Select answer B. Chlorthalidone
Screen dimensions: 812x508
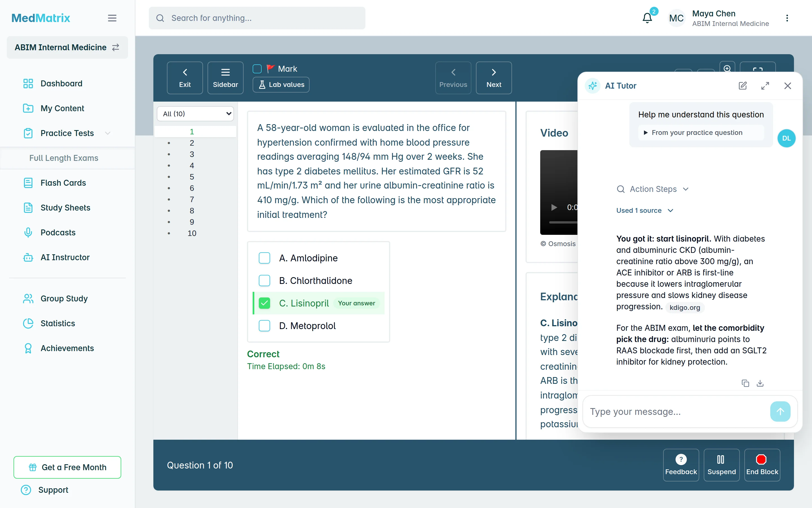coord(264,281)
